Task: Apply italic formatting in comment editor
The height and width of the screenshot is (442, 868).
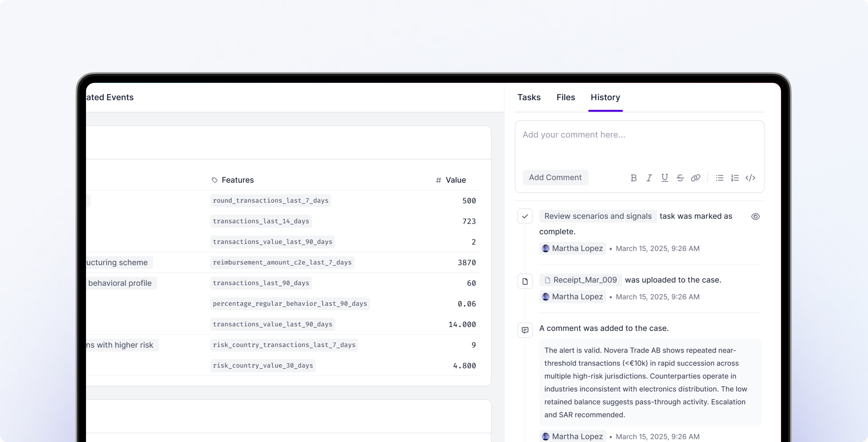Action: tap(649, 178)
